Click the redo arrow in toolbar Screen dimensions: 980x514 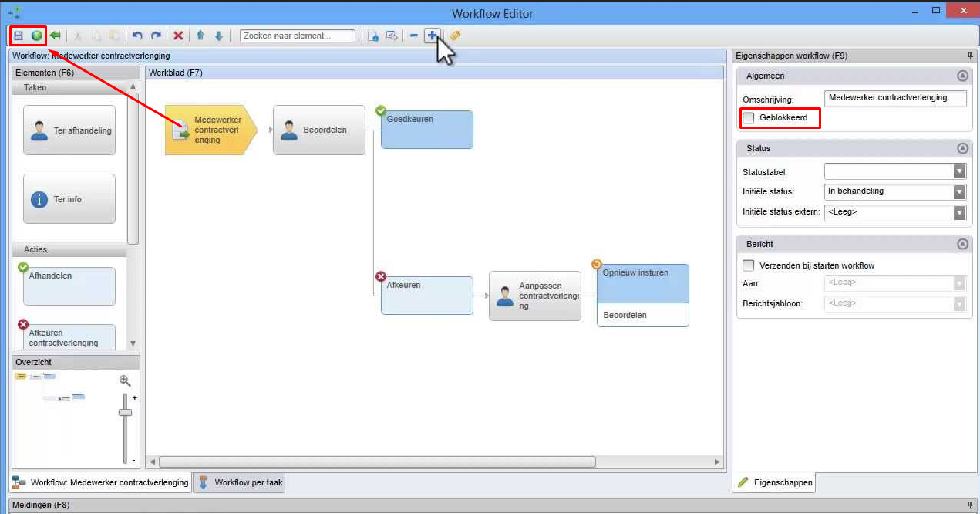click(x=156, y=36)
